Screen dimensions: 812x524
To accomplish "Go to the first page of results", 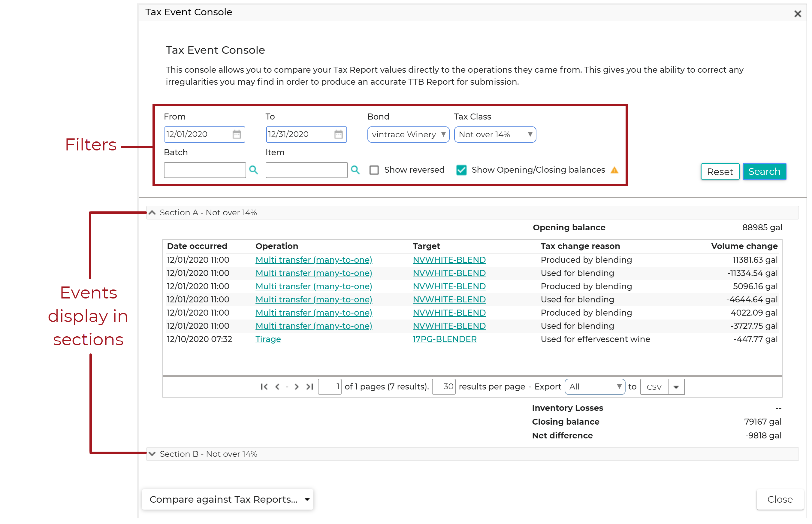I will [264, 386].
